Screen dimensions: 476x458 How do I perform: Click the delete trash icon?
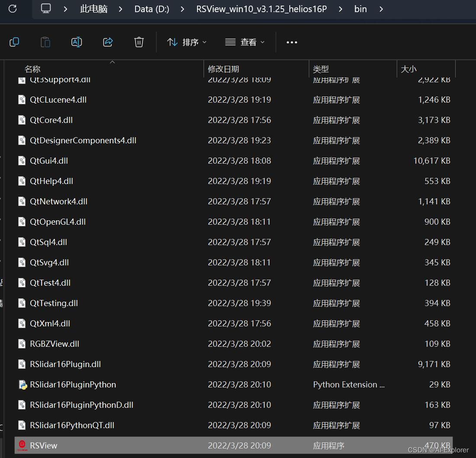139,42
